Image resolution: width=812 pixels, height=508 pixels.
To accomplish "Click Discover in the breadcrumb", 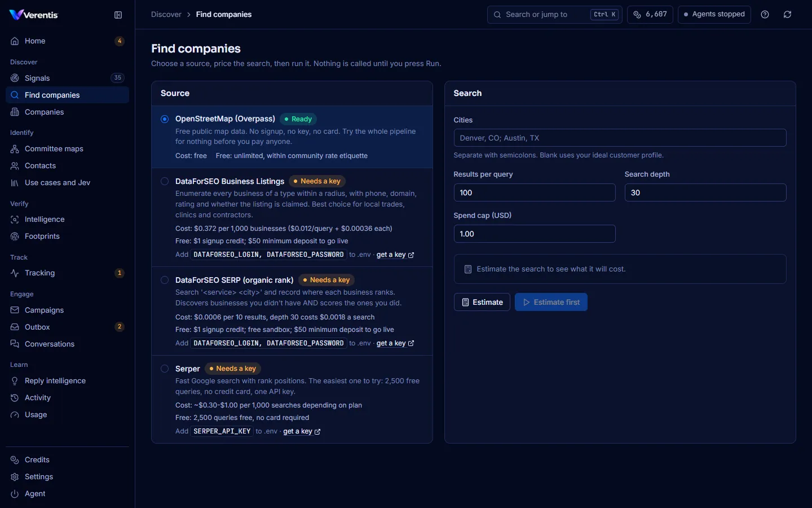I will (x=166, y=15).
